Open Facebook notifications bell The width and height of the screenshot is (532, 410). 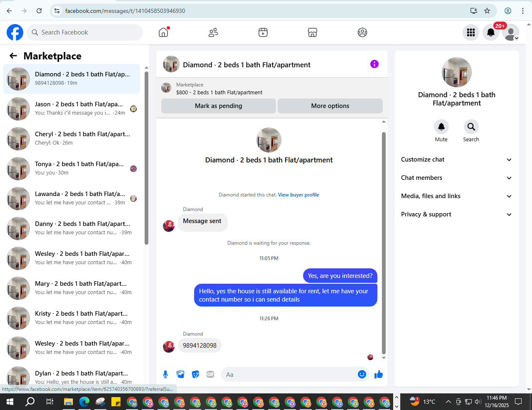(491, 32)
